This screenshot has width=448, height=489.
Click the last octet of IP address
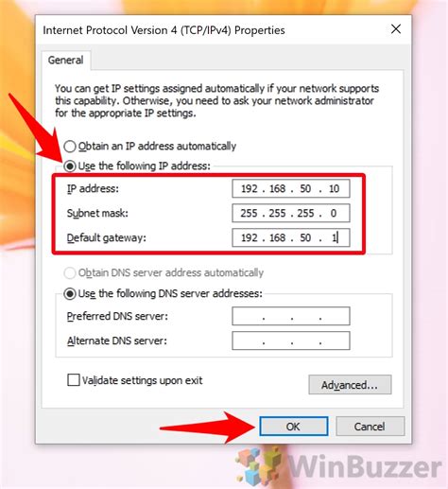334,188
